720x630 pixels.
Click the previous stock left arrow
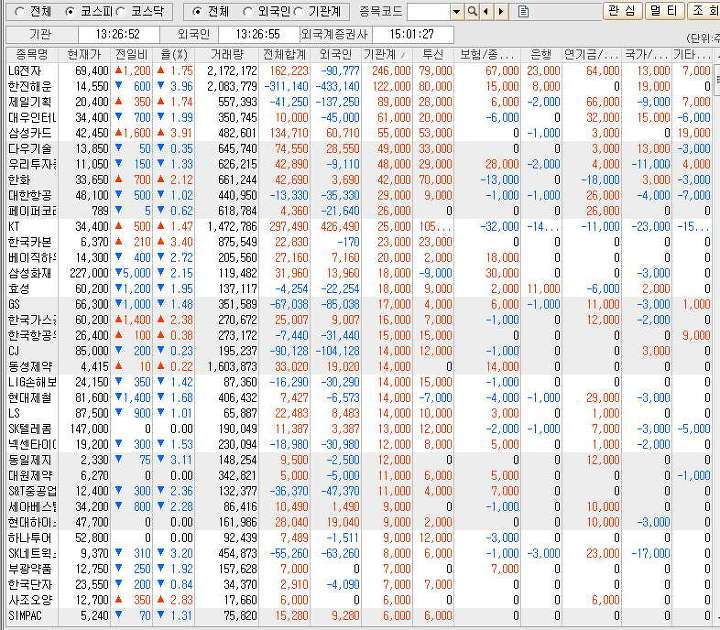point(486,11)
